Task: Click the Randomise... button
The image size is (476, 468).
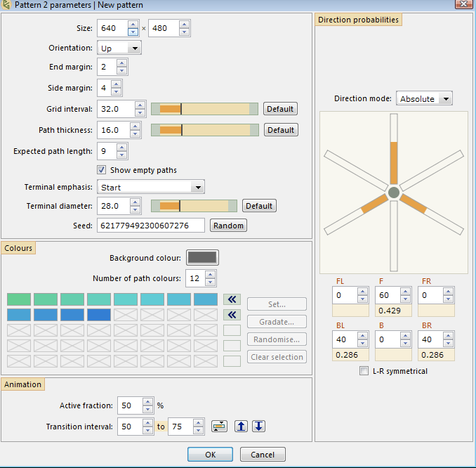Action: click(x=277, y=339)
